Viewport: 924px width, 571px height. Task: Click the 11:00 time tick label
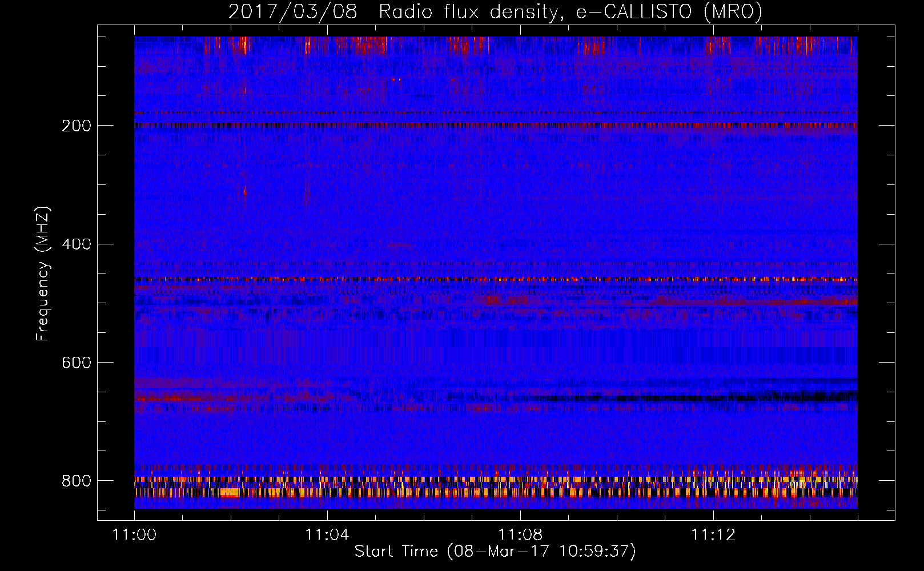[x=134, y=535]
